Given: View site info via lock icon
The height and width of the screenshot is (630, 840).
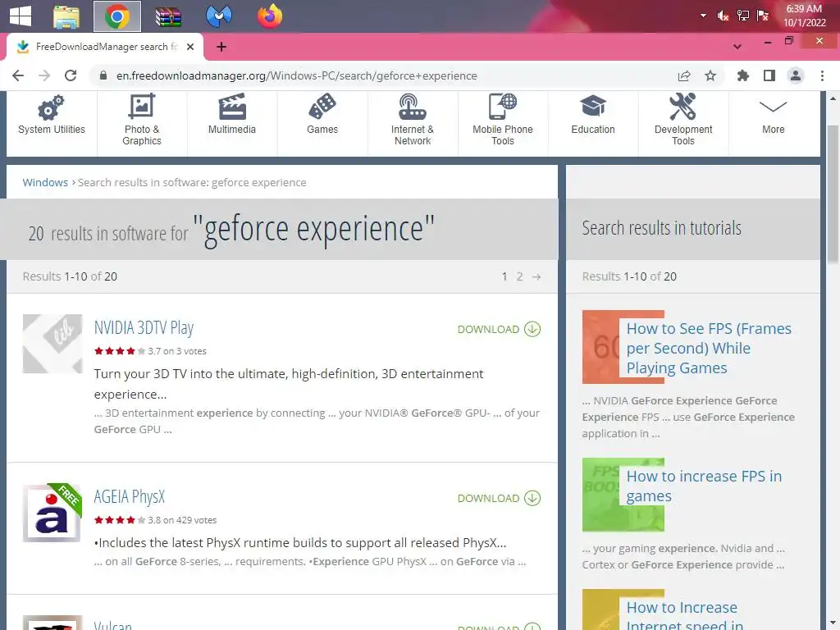Looking at the screenshot, I should [x=103, y=75].
